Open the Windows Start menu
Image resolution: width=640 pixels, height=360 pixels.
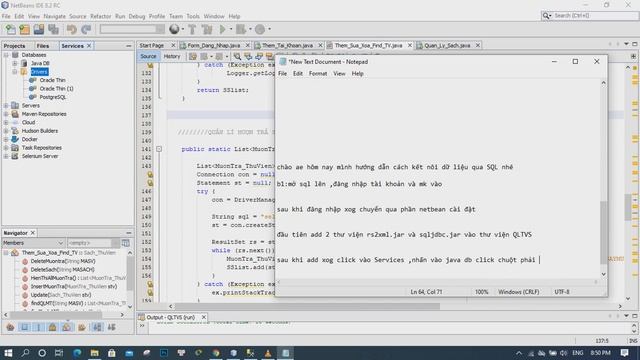(x=8, y=353)
